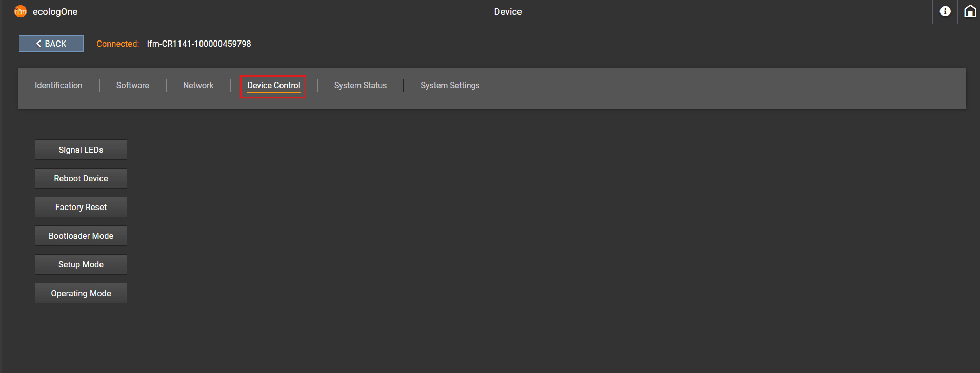This screenshot has width=980, height=373.
Task: Open the Software tab
Action: (x=132, y=86)
